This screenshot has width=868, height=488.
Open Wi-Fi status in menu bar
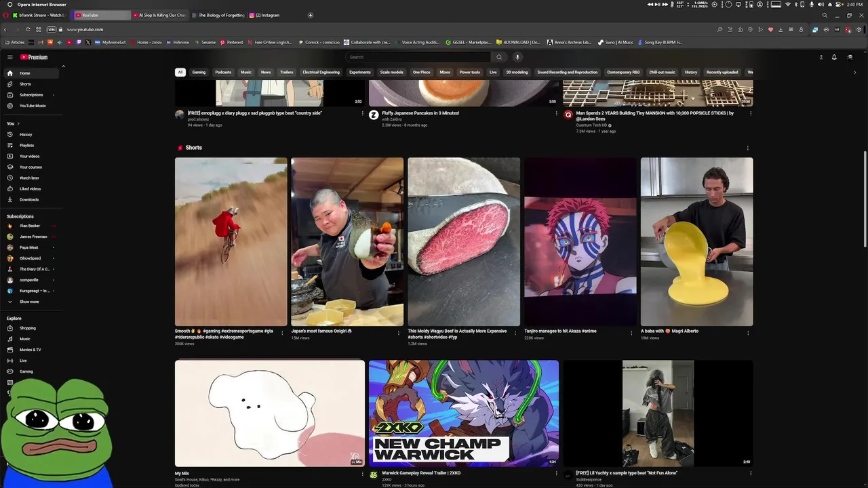788,4
